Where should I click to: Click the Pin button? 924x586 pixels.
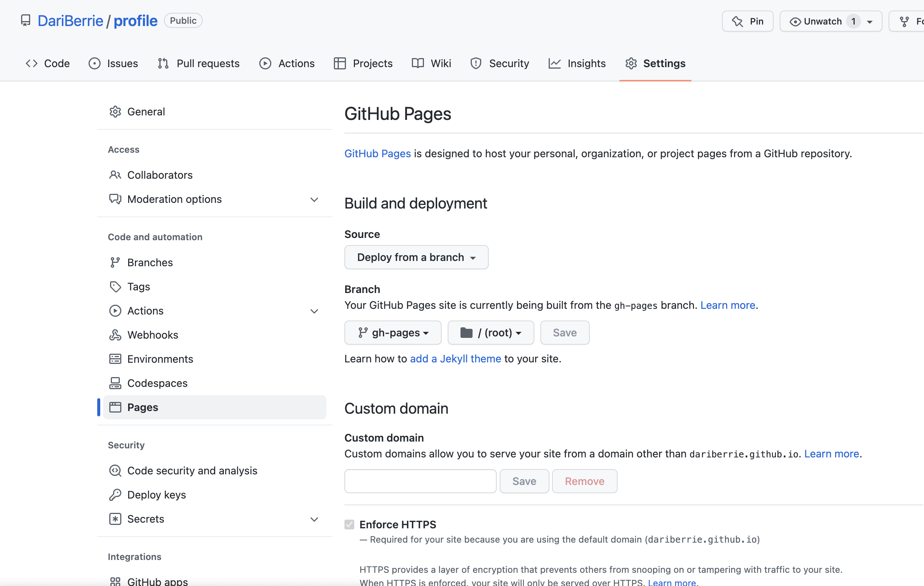click(x=748, y=21)
